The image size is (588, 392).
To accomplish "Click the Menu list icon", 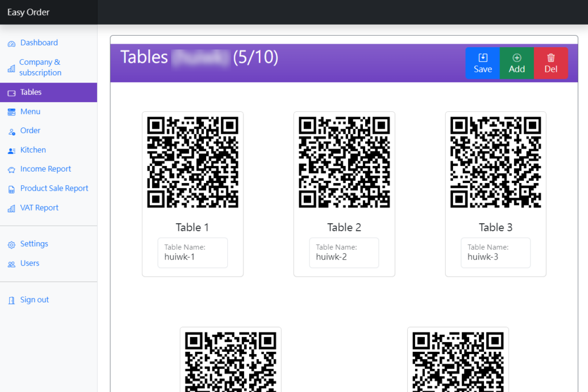I will pyautogui.click(x=11, y=112).
